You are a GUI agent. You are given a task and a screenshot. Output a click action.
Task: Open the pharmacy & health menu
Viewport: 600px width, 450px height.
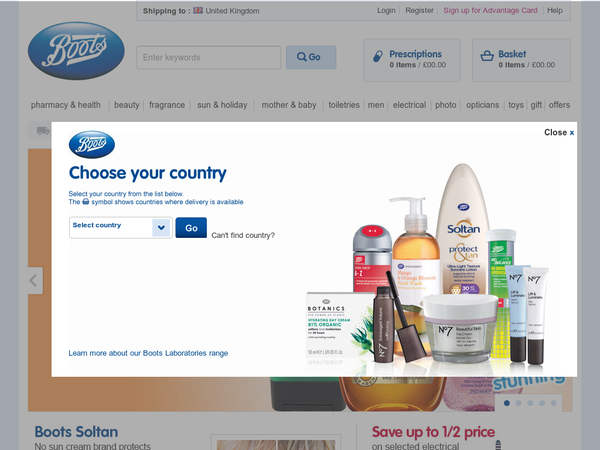(x=66, y=105)
